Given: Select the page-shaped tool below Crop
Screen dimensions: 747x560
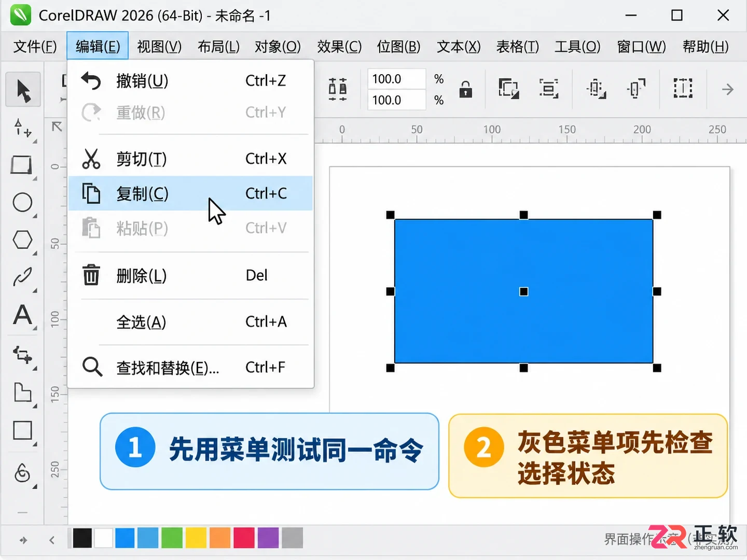Looking at the screenshot, I should [22, 393].
